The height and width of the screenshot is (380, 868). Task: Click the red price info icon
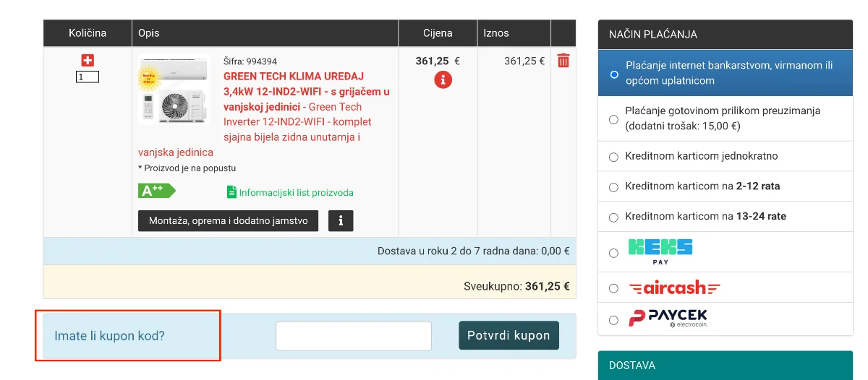point(443,80)
